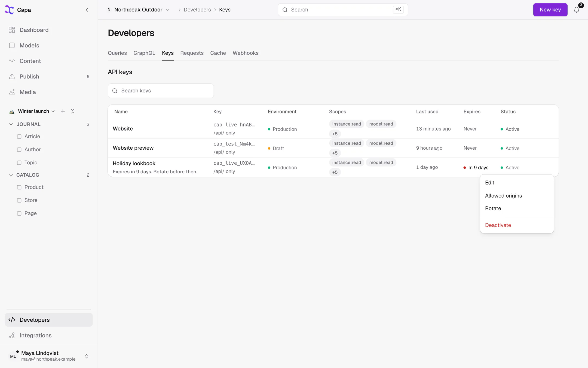
Task: Open the Product model in sidebar
Action: (34, 187)
